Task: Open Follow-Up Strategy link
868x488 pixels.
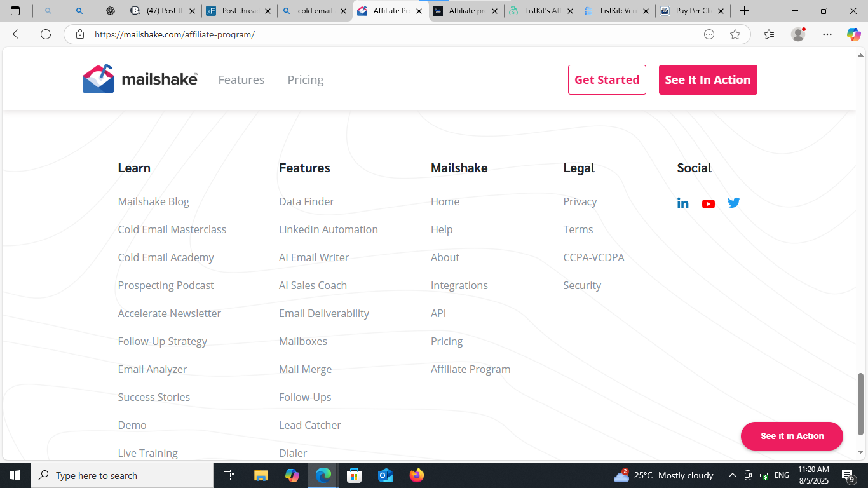Action: tap(163, 341)
